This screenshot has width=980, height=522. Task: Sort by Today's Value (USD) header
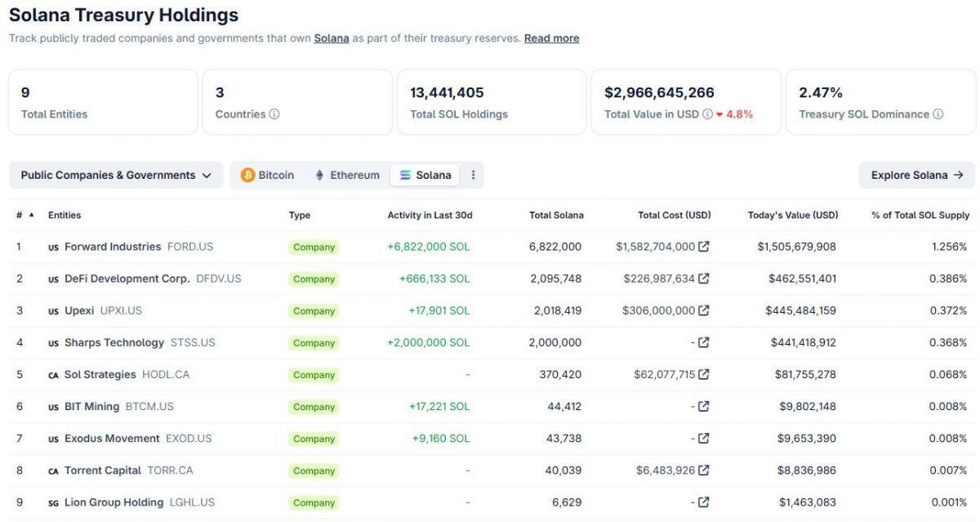click(793, 215)
